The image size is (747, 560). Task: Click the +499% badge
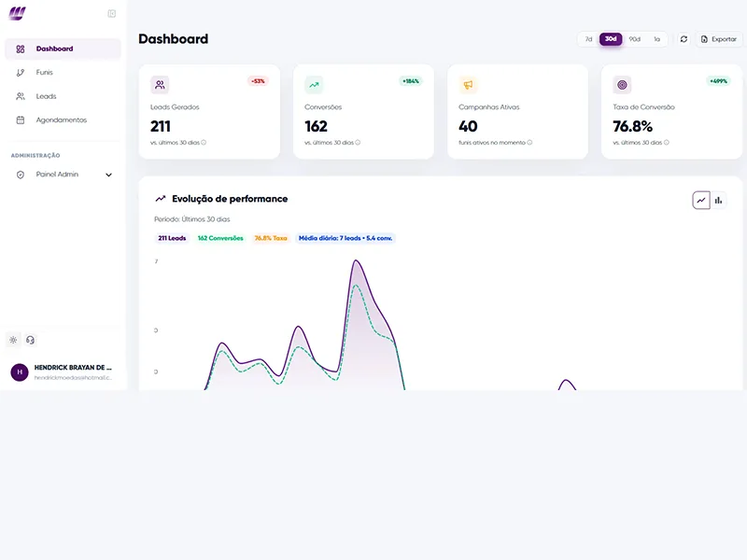[718, 81]
